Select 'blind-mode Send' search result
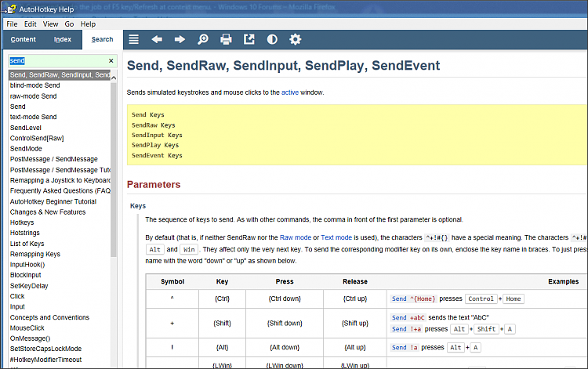 (34, 85)
